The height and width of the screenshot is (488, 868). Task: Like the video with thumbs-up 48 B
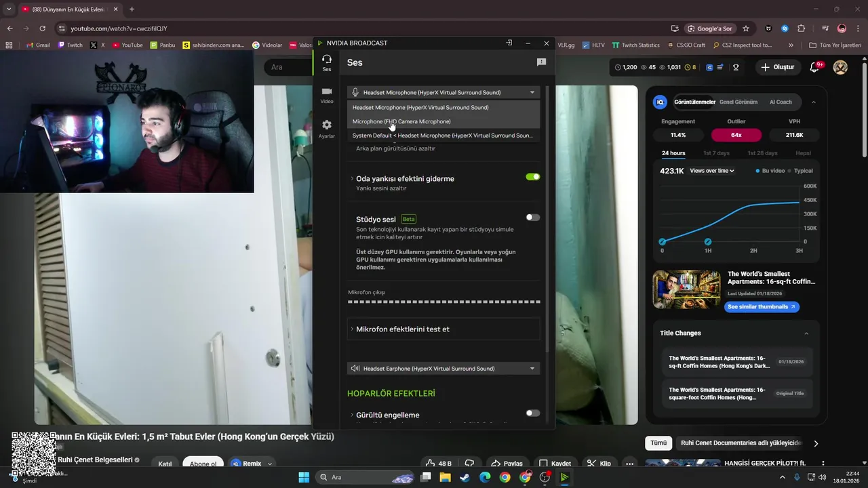click(438, 464)
